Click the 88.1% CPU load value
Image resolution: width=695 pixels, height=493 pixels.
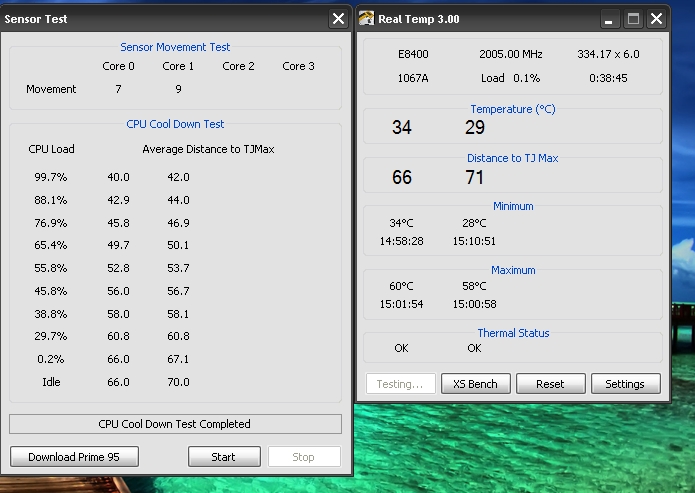[x=51, y=200]
